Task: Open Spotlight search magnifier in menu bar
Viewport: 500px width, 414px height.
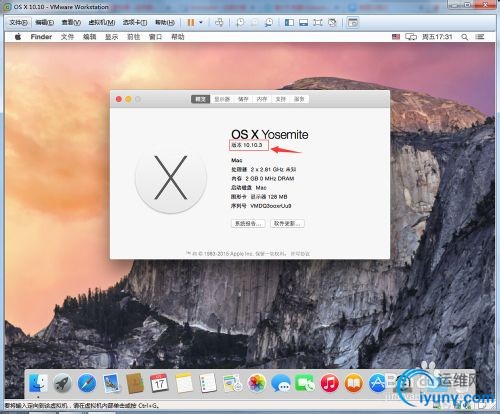Action: [x=464, y=37]
